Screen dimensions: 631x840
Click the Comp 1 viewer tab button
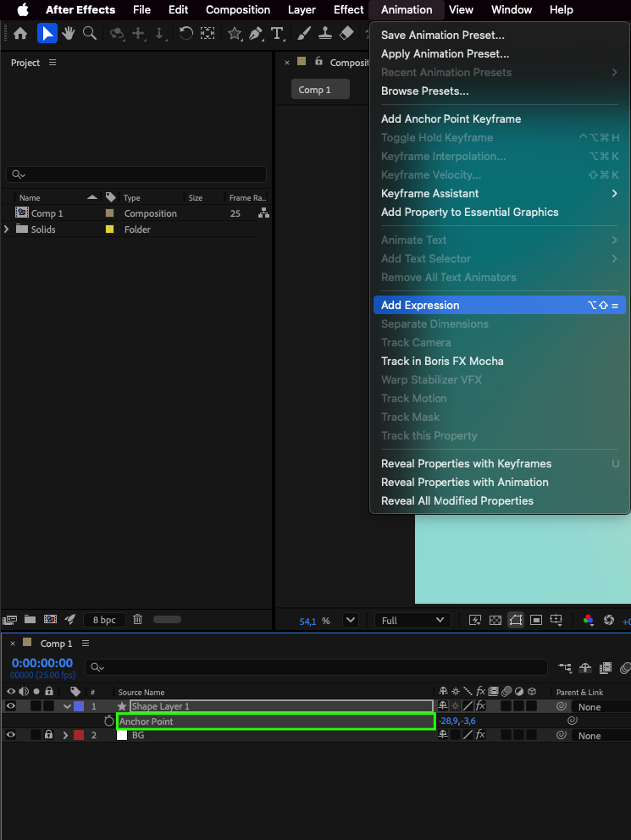pos(320,90)
